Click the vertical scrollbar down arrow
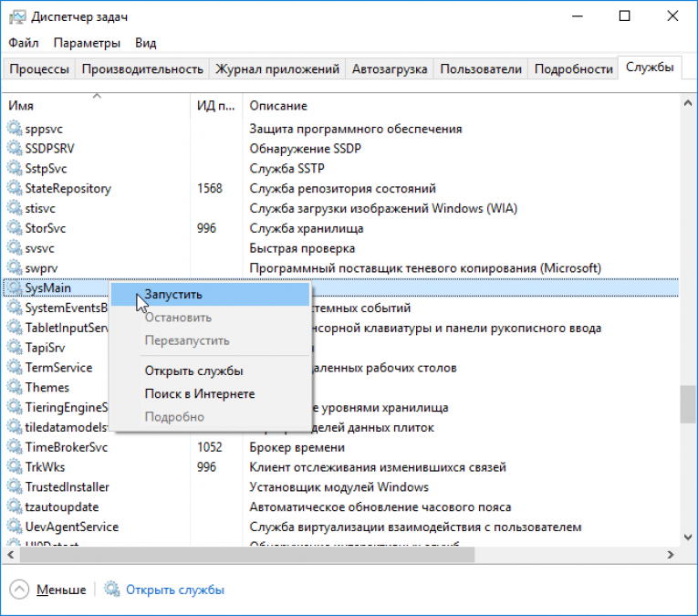 [x=688, y=538]
